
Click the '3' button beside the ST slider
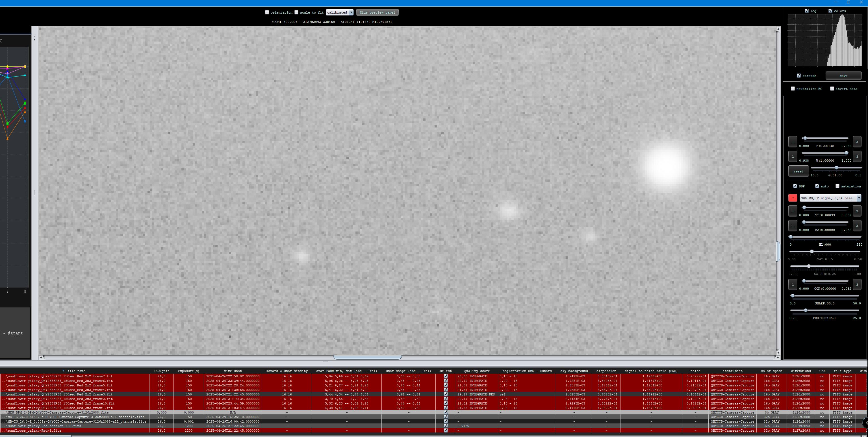click(857, 211)
